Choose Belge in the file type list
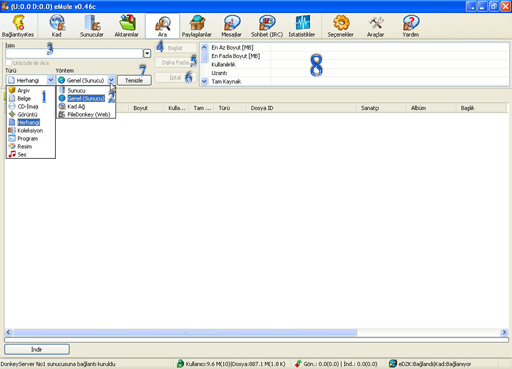Screen dimensions: 512x369 (x=31, y=98)
